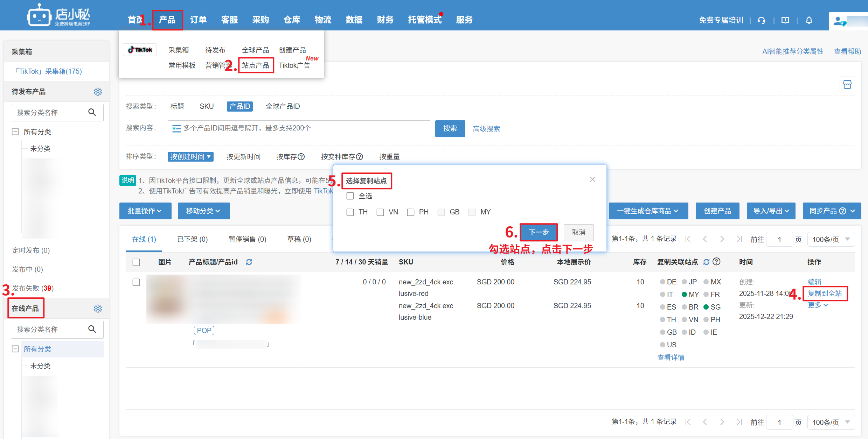Click the store icon at top right

pos(847,85)
